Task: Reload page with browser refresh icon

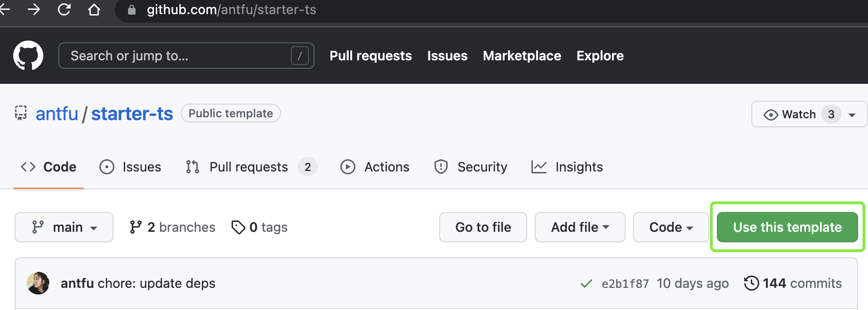Action: (x=64, y=9)
